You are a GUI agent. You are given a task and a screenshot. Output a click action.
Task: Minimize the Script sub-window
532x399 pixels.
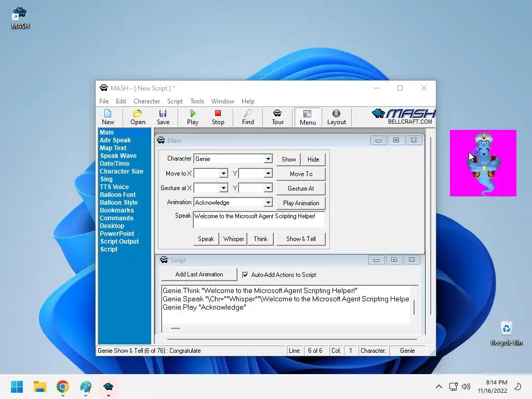pos(376,260)
